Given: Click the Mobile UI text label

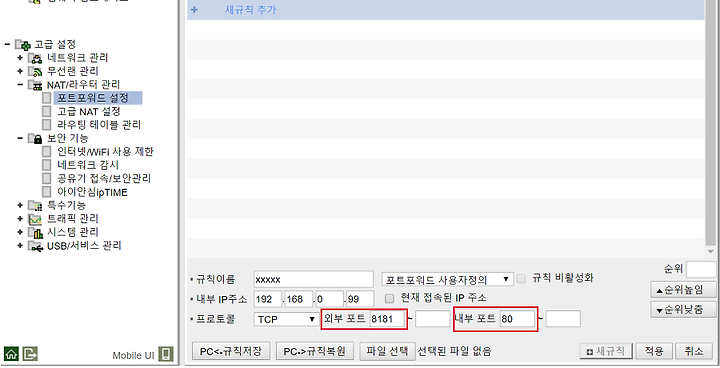Looking at the screenshot, I should coord(133,355).
